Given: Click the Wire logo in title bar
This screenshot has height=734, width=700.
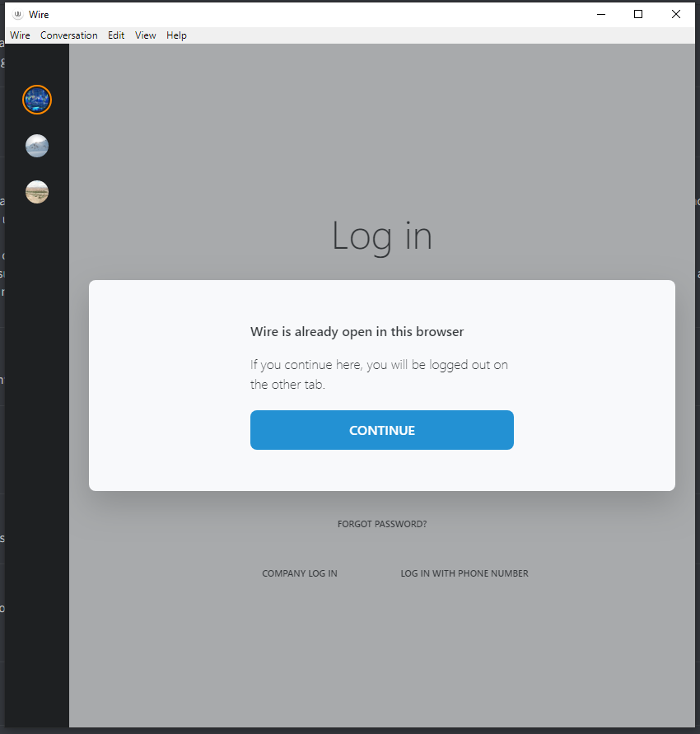Looking at the screenshot, I should [x=18, y=15].
